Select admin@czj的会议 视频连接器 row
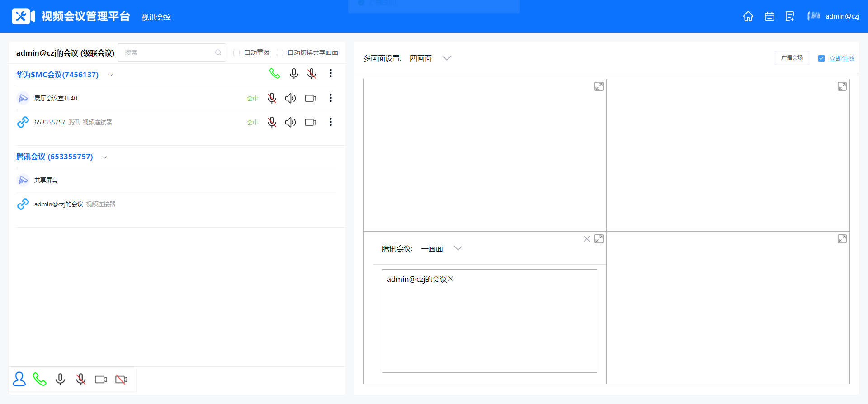Viewport: 868px width, 404px height. click(176, 204)
